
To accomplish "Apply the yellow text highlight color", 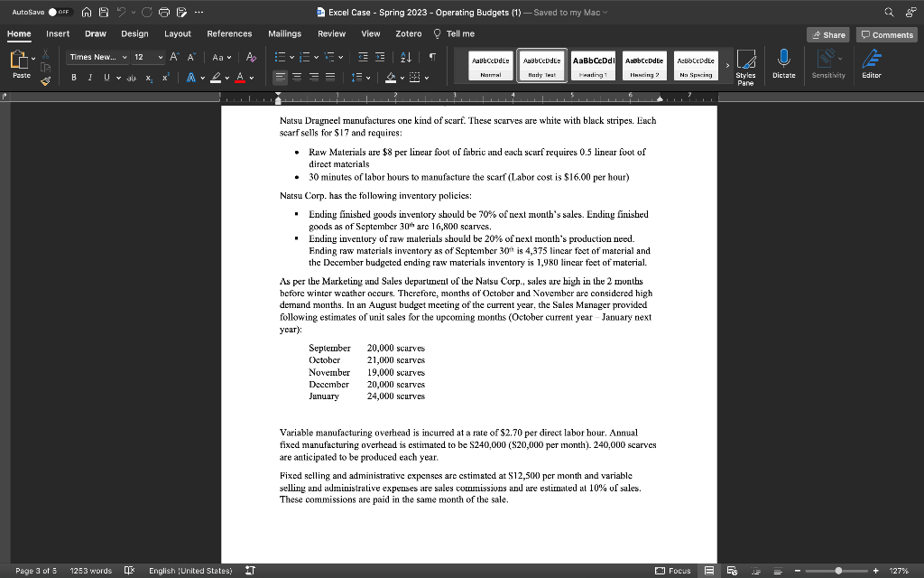I will point(216,78).
